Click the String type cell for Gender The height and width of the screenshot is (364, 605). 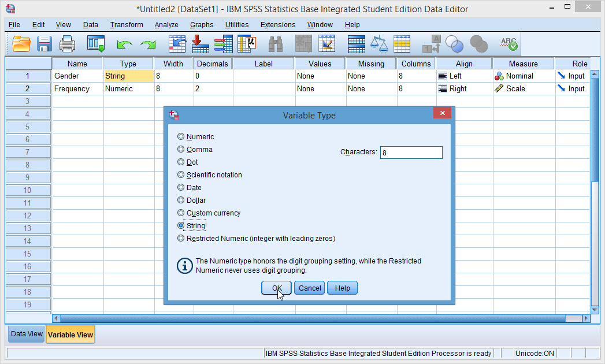point(128,76)
